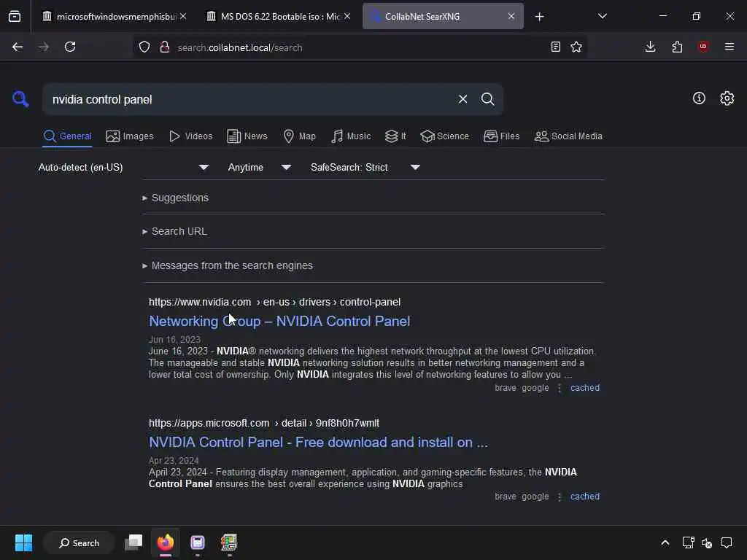Image resolution: width=747 pixels, height=560 pixels.
Task: Select the General search category
Action: pos(67,136)
